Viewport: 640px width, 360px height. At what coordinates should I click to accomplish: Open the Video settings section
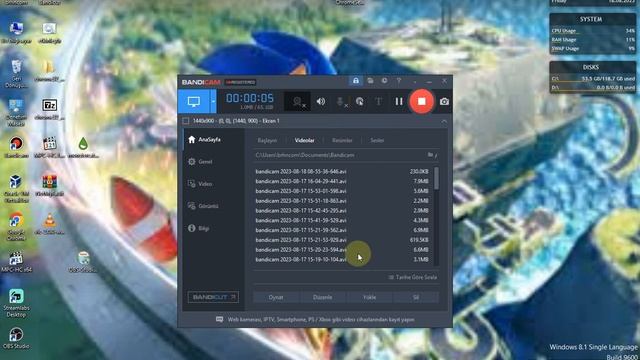click(x=200, y=184)
